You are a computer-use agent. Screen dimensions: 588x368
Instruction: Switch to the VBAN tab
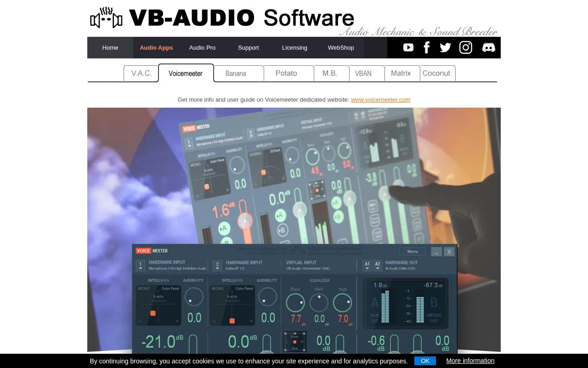click(367, 73)
